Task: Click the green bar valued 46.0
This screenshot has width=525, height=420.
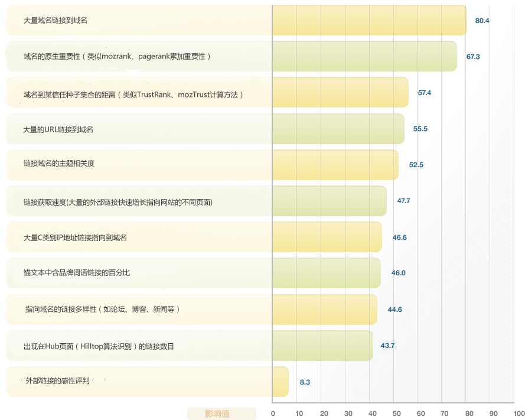Action: (327, 273)
